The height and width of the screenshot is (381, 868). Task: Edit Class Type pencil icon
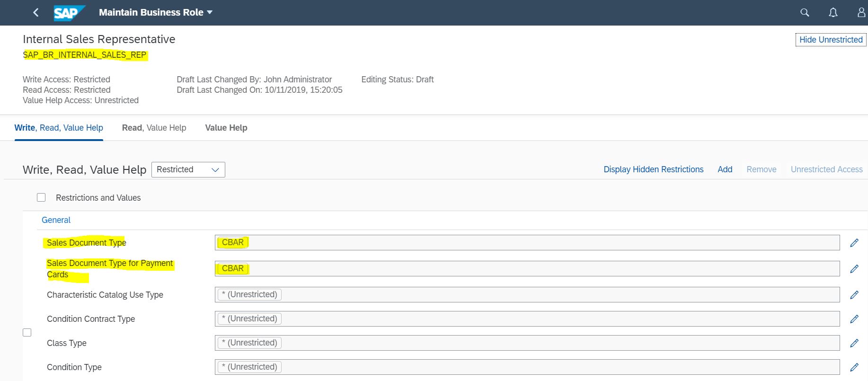click(854, 343)
